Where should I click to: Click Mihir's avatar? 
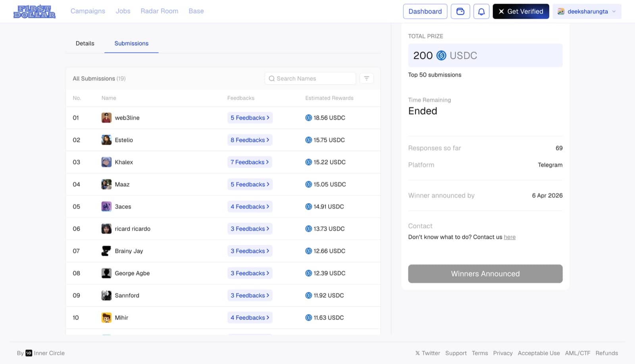point(106,318)
